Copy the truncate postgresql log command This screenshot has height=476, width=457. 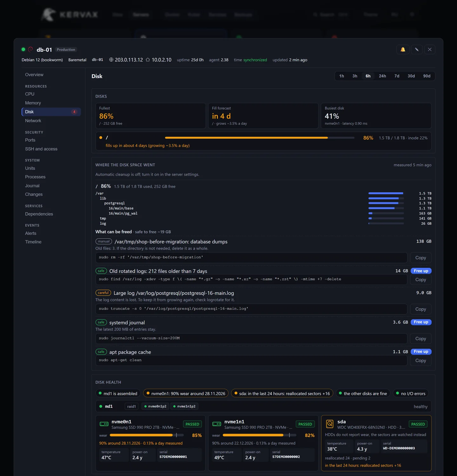coord(421,309)
